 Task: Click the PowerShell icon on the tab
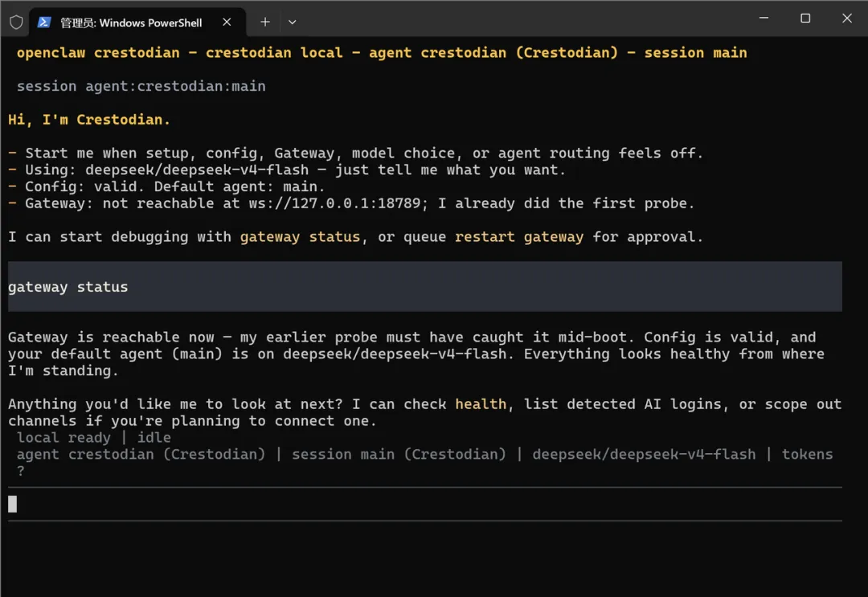point(44,22)
